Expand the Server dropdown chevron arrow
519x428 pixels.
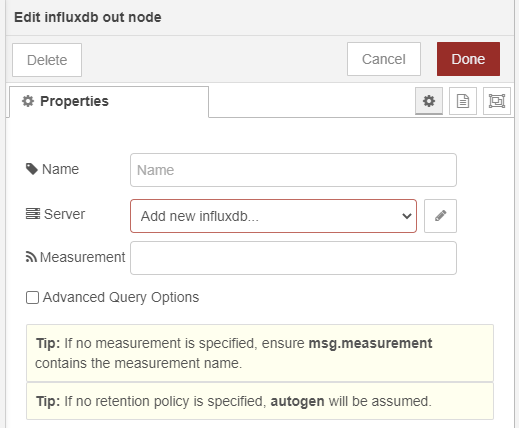pos(407,216)
